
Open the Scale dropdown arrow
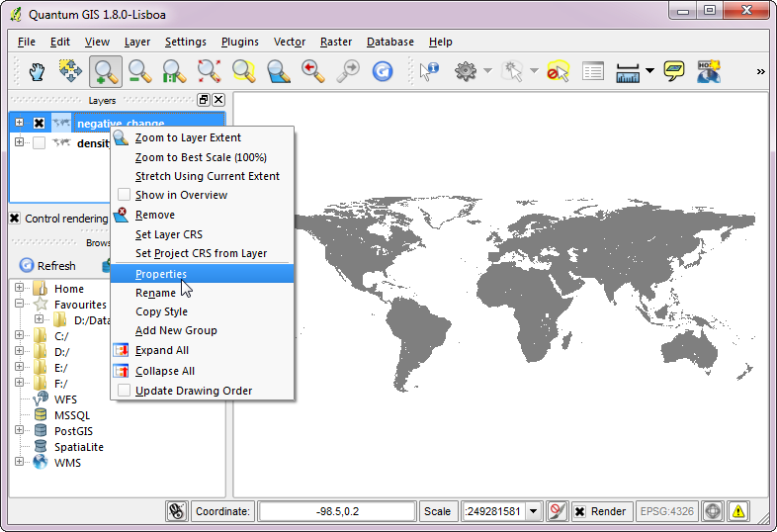533,511
